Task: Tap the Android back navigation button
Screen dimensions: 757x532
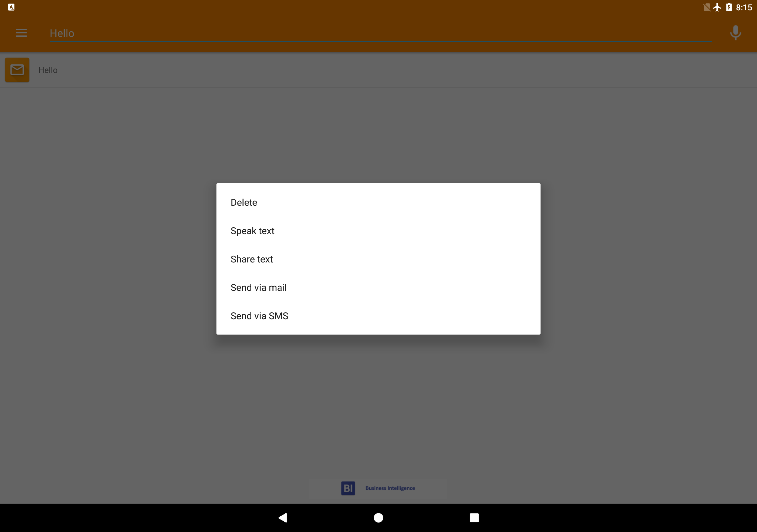Action: [x=283, y=518]
